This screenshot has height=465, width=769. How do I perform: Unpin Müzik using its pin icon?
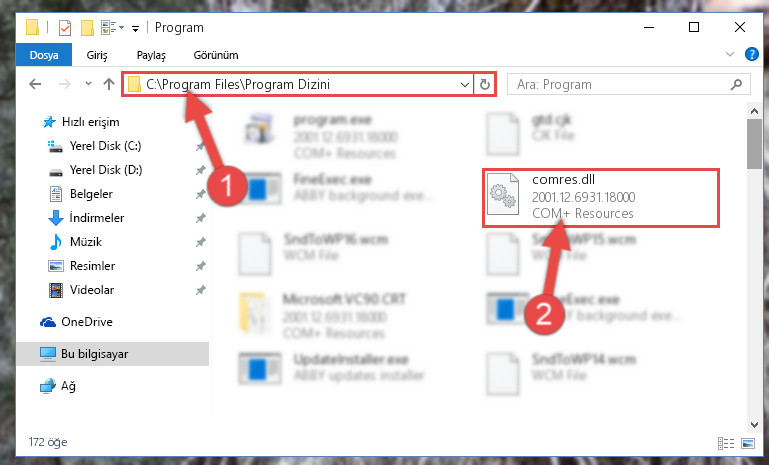[x=200, y=242]
